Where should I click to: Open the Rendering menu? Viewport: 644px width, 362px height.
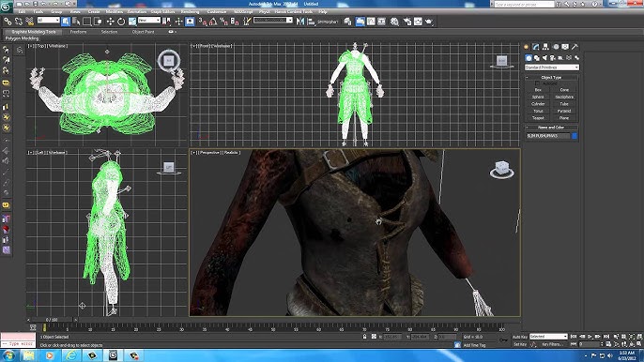point(190,12)
